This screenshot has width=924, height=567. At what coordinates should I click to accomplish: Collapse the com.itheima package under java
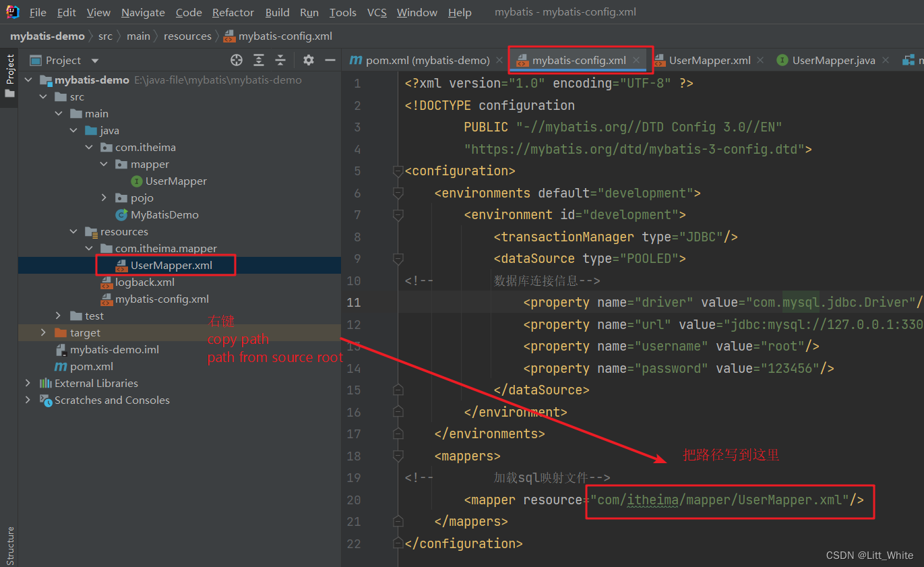tap(89, 148)
